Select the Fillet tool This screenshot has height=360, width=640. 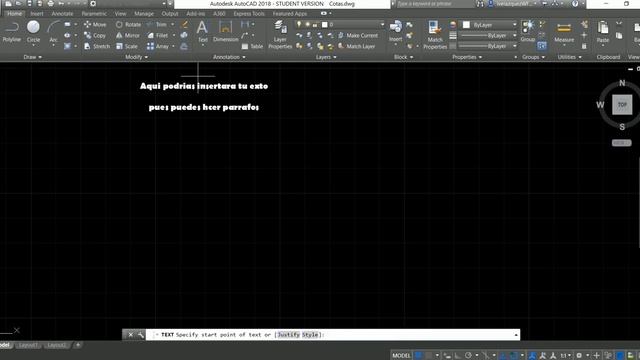click(158, 36)
